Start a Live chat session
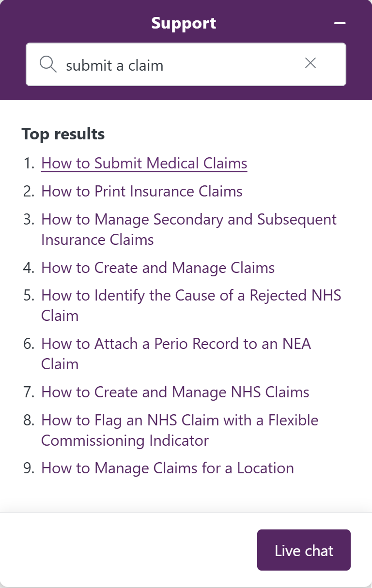This screenshot has width=372, height=588. [304, 550]
